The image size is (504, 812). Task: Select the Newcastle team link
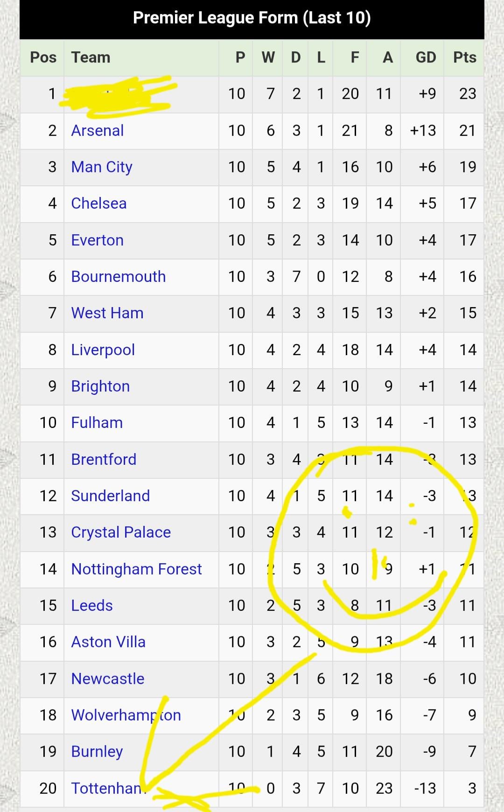click(108, 679)
